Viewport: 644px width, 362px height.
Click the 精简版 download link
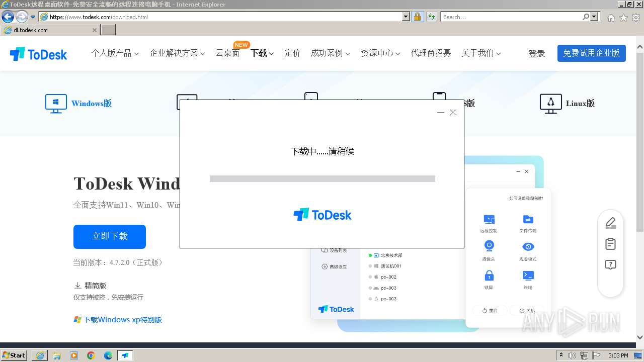click(x=91, y=285)
